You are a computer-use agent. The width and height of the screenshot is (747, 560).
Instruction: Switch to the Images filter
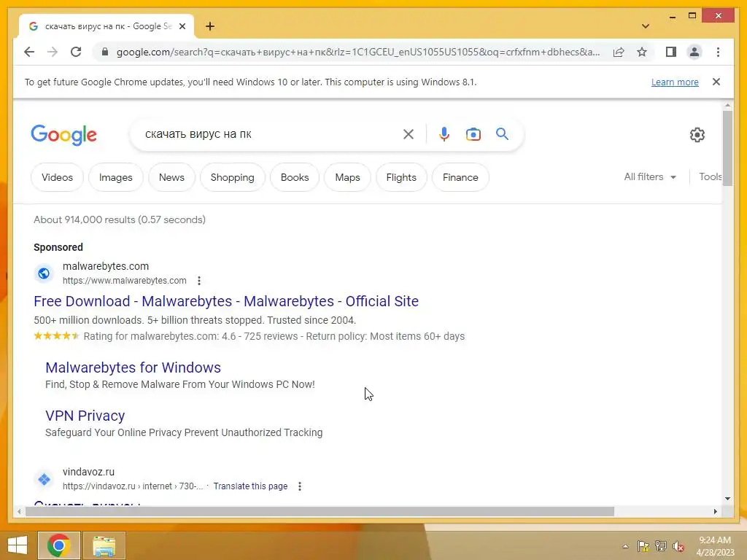(x=116, y=177)
